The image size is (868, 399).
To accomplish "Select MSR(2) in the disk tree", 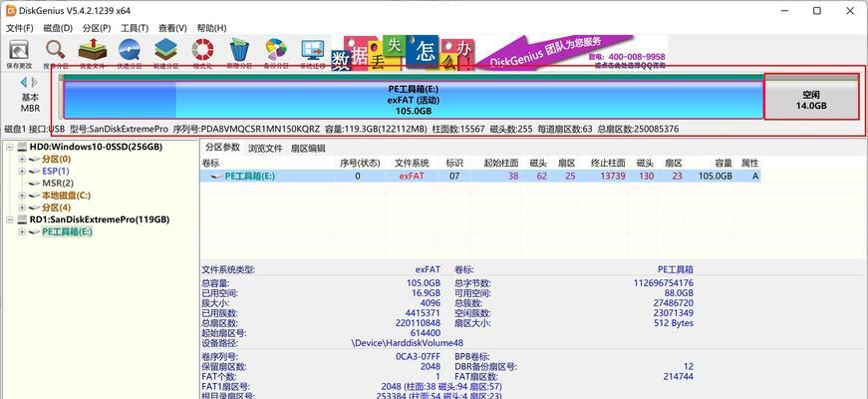I will [58, 183].
